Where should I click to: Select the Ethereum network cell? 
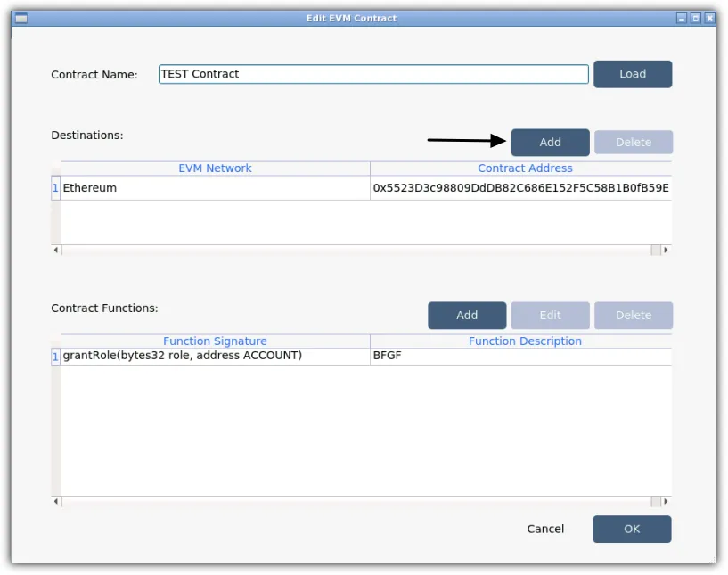point(215,187)
